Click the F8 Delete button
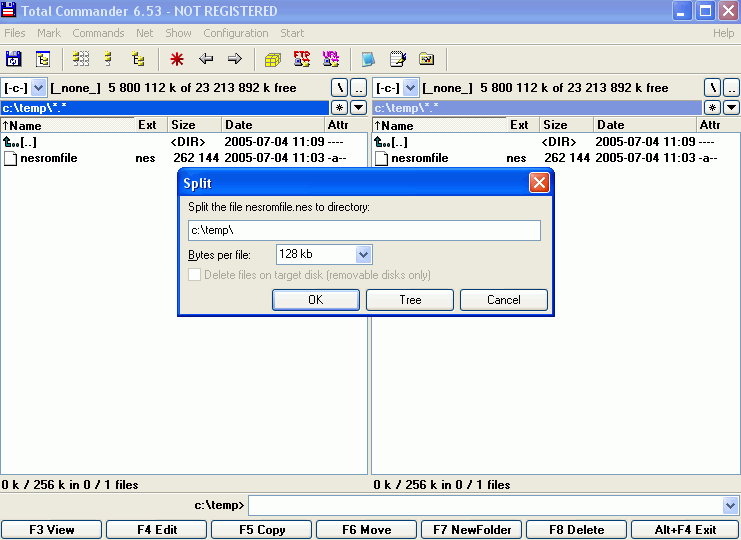This screenshot has height=540, width=741. coord(577,530)
